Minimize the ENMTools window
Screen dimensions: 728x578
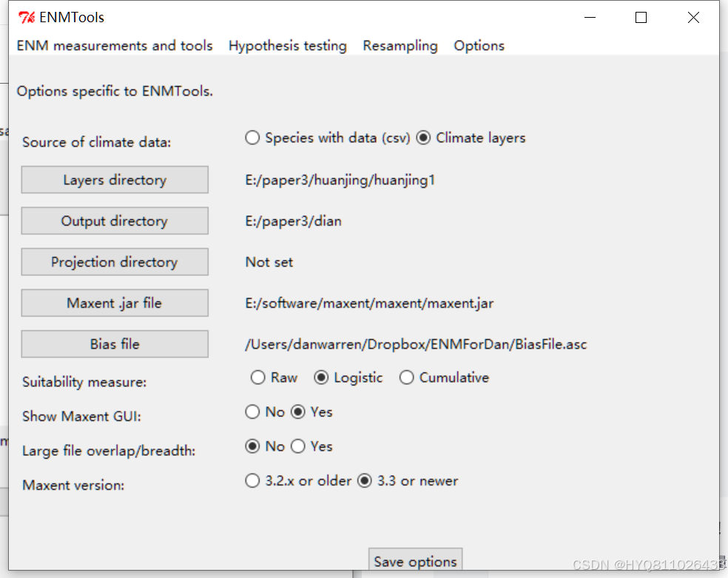[590, 18]
